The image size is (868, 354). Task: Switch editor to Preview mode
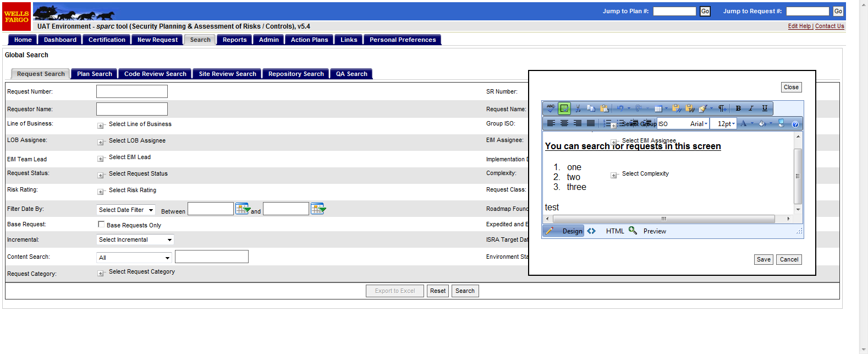click(x=647, y=231)
